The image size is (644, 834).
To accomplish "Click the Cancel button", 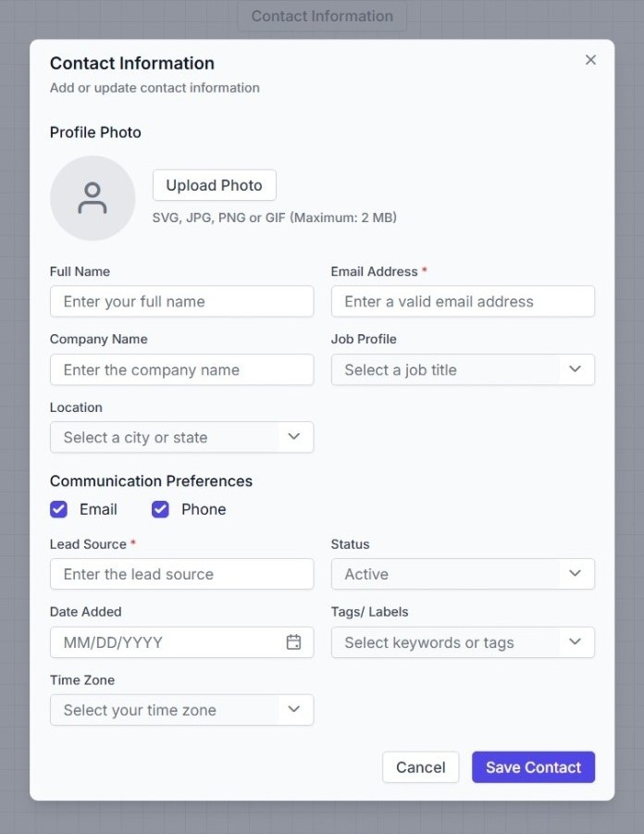I will (x=420, y=767).
